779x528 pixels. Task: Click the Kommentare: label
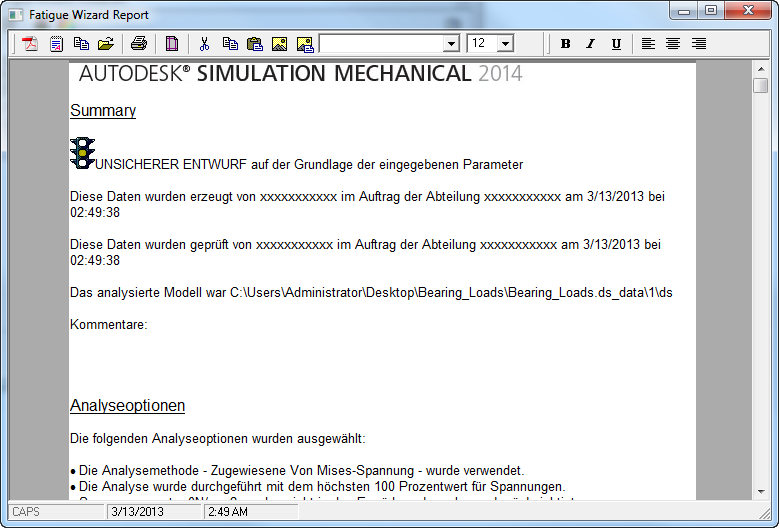109,325
